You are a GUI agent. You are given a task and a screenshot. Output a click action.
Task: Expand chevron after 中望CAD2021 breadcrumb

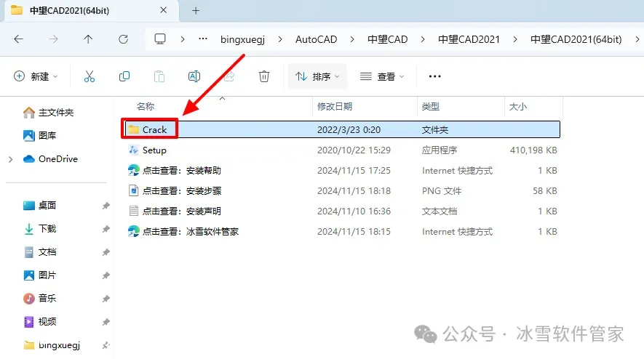515,39
